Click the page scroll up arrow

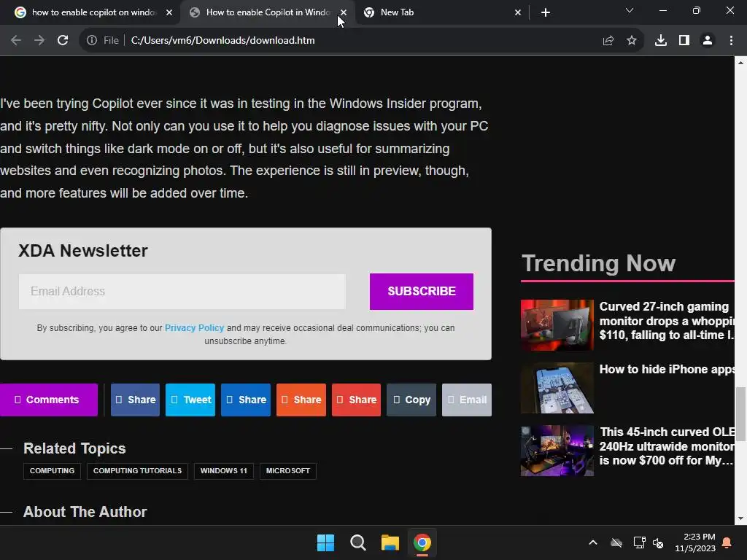click(740, 63)
